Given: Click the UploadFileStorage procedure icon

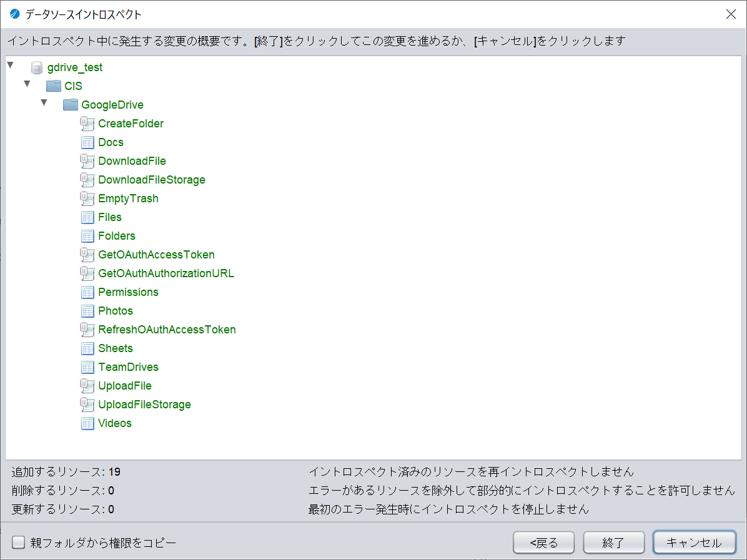Looking at the screenshot, I should (x=87, y=405).
